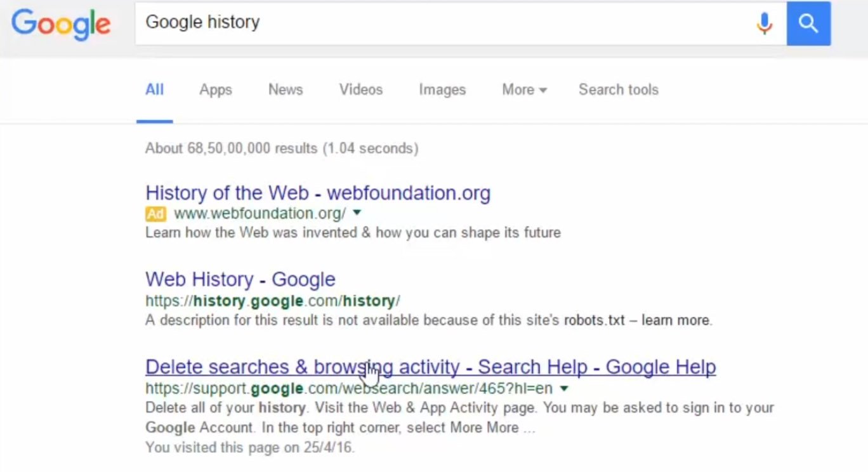The height and width of the screenshot is (472, 868).
Task: Open History of the Web ad link
Action: tap(318, 193)
